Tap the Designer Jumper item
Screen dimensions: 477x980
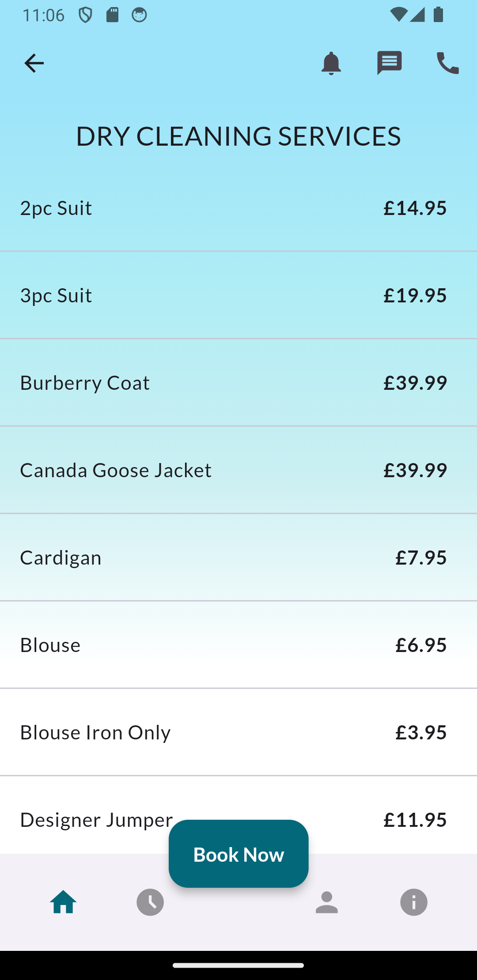(96, 820)
